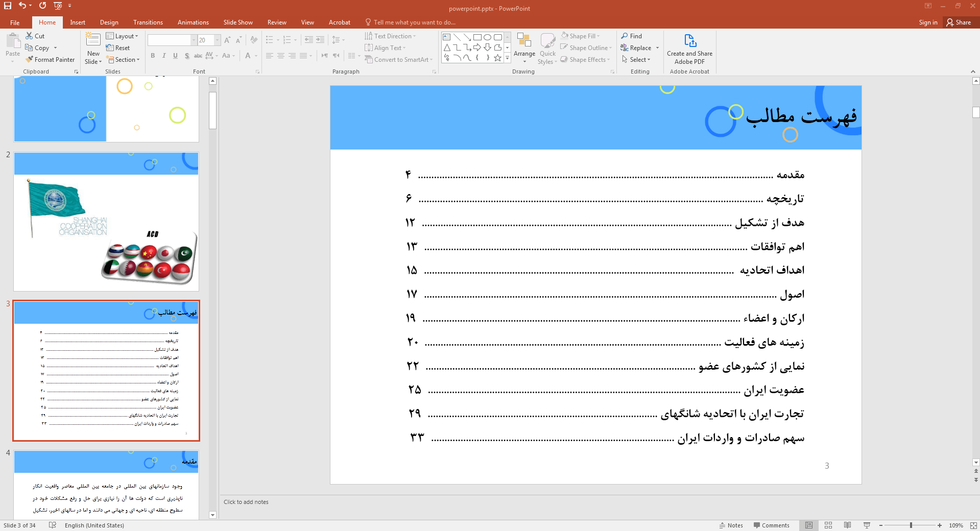Open the font name dropdown

point(194,40)
